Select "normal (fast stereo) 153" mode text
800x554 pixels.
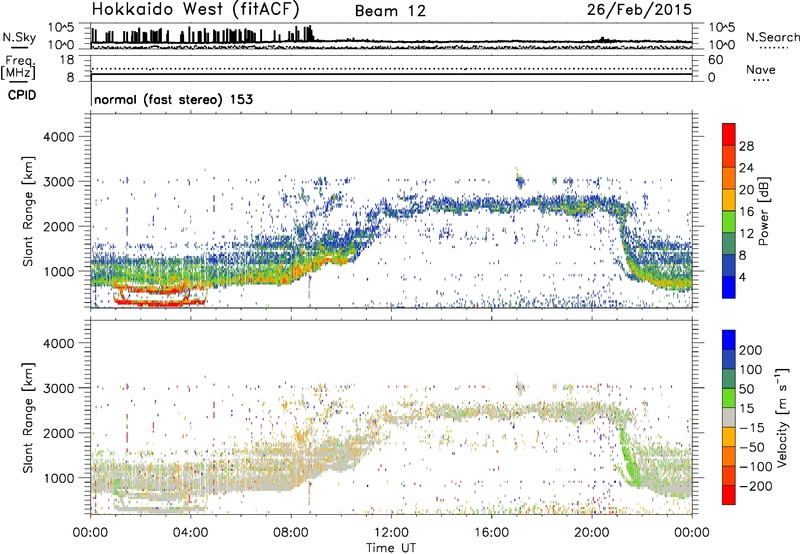point(173,99)
